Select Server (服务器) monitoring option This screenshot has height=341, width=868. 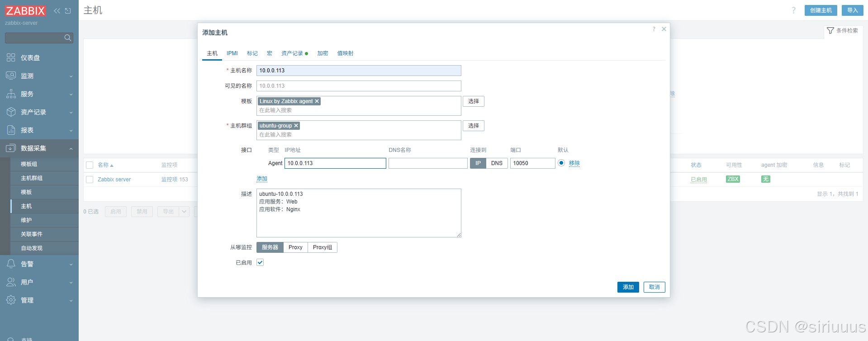click(x=270, y=247)
